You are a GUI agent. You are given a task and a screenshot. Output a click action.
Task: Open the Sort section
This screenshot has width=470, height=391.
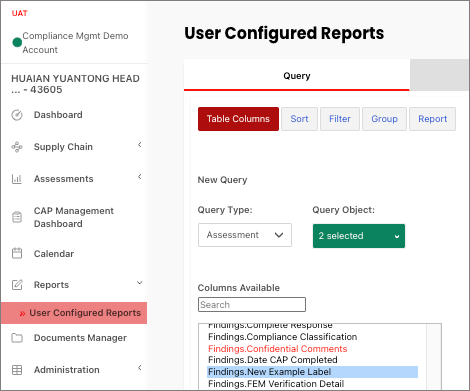(x=299, y=119)
